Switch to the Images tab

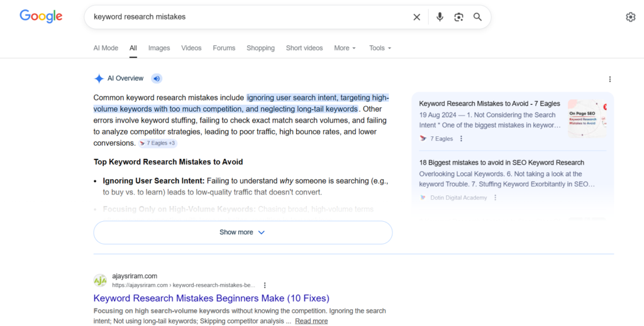tap(159, 48)
